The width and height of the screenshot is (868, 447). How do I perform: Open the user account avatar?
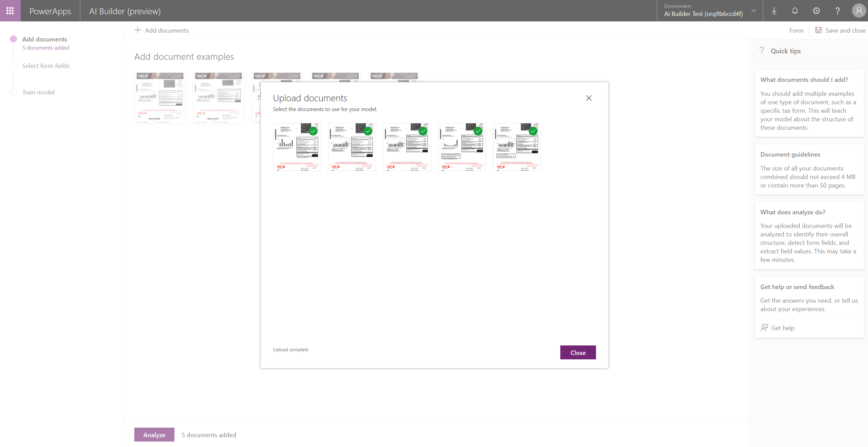coord(858,11)
